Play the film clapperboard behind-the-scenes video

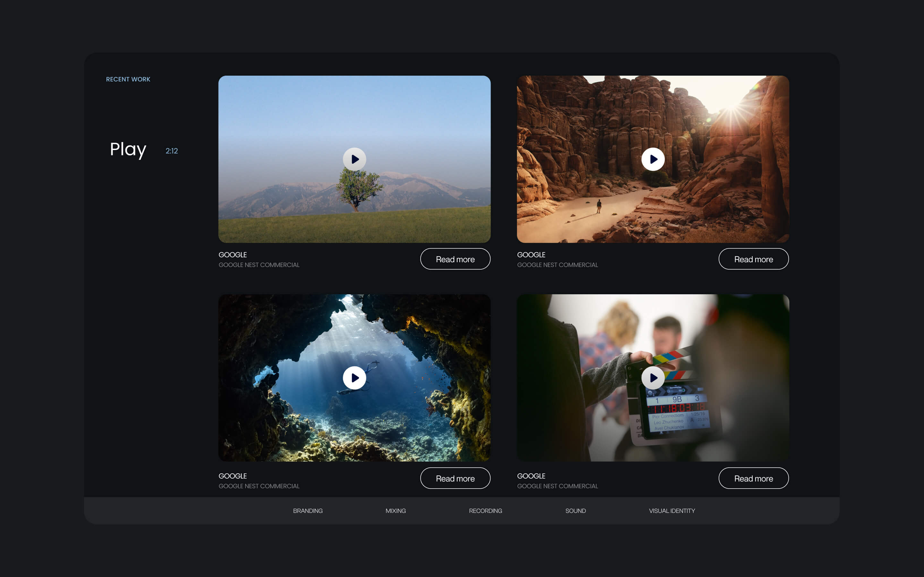pos(653,378)
